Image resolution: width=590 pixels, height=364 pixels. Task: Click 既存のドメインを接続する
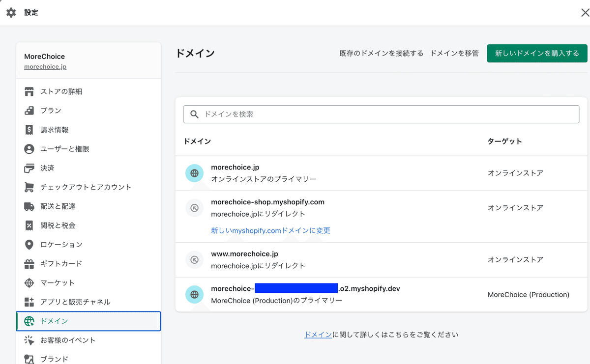pyautogui.click(x=382, y=53)
